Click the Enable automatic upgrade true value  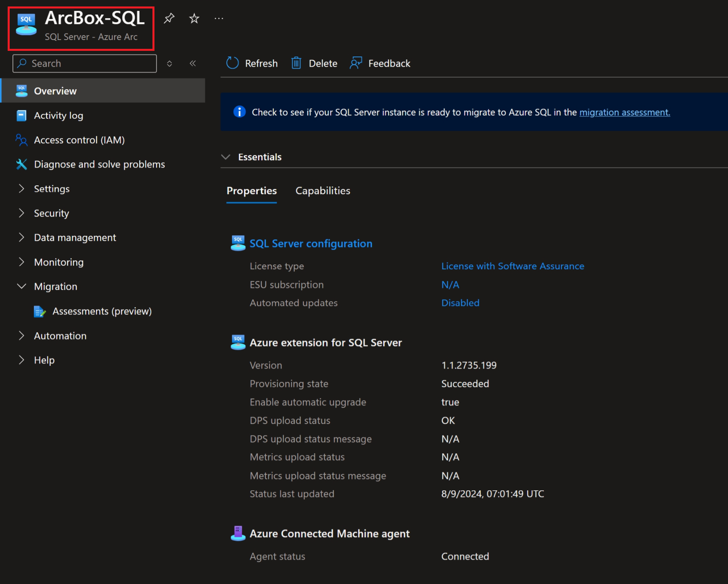point(450,402)
